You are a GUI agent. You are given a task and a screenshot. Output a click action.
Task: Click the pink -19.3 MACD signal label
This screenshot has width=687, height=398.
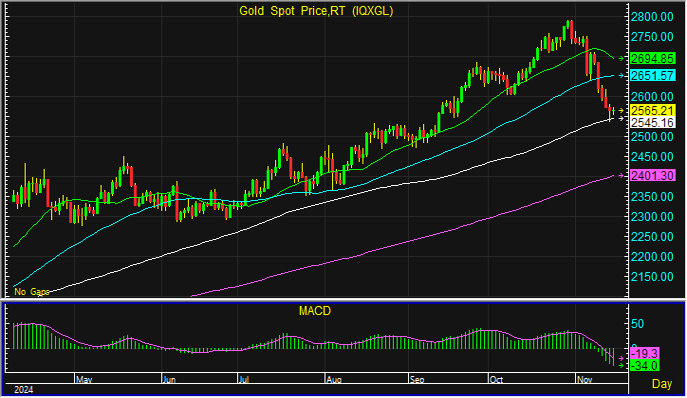(644, 353)
